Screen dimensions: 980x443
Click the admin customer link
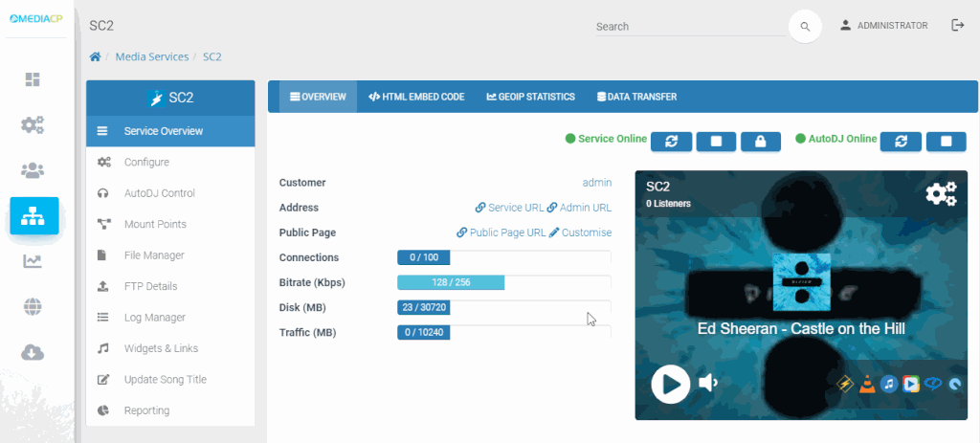point(597,183)
